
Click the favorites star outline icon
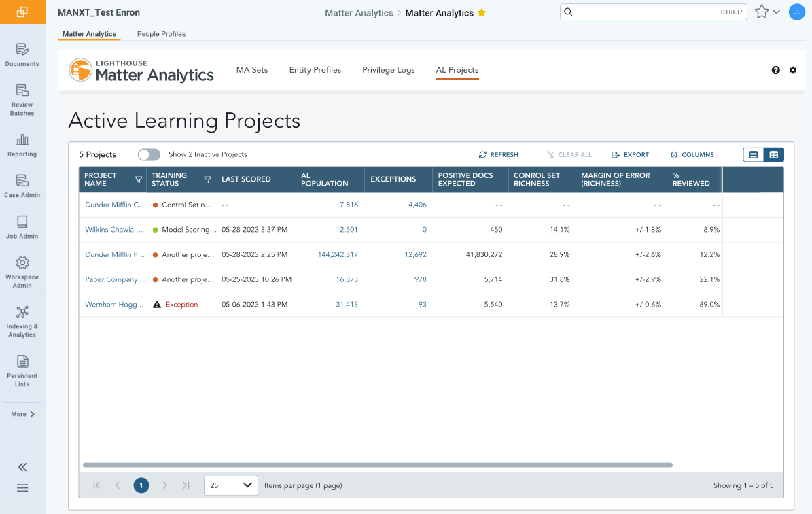(x=761, y=12)
